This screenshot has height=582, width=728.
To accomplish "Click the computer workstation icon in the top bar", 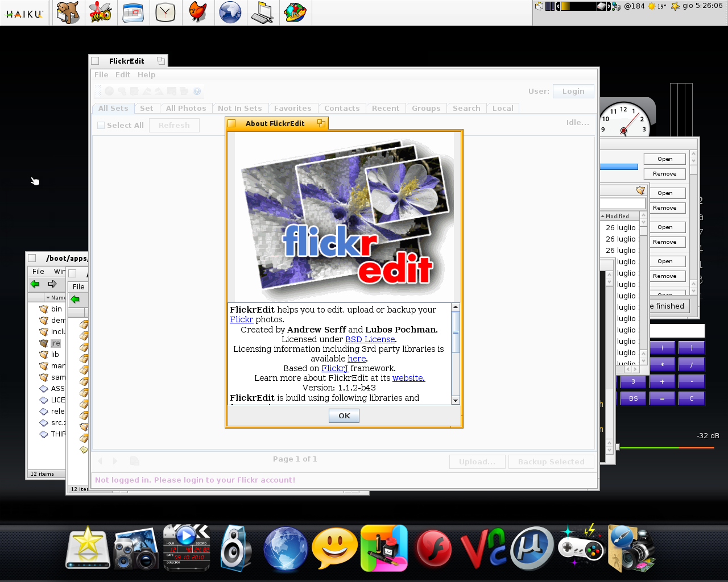I will [263, 13].
